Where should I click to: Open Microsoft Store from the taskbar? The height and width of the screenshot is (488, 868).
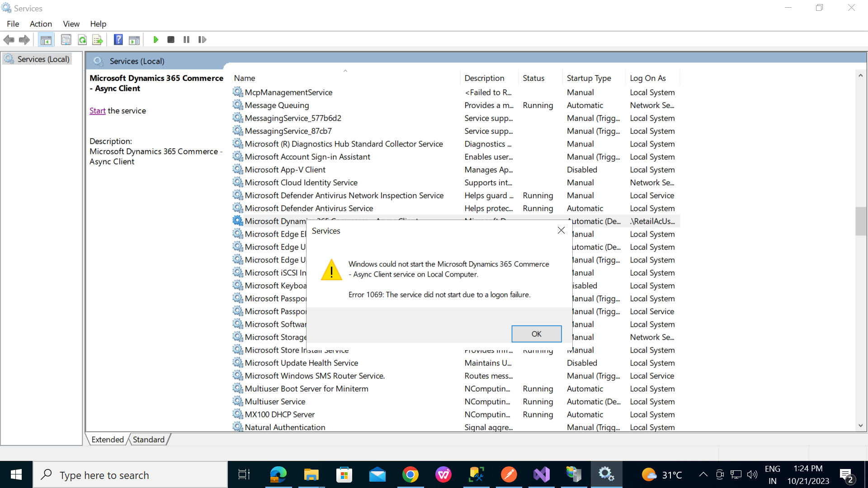pyautogui.click(x=344, y=475)
